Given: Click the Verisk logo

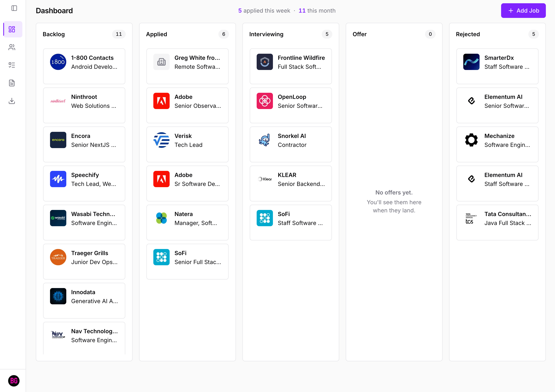Looking at the screenshot, I should coord(161,140).
